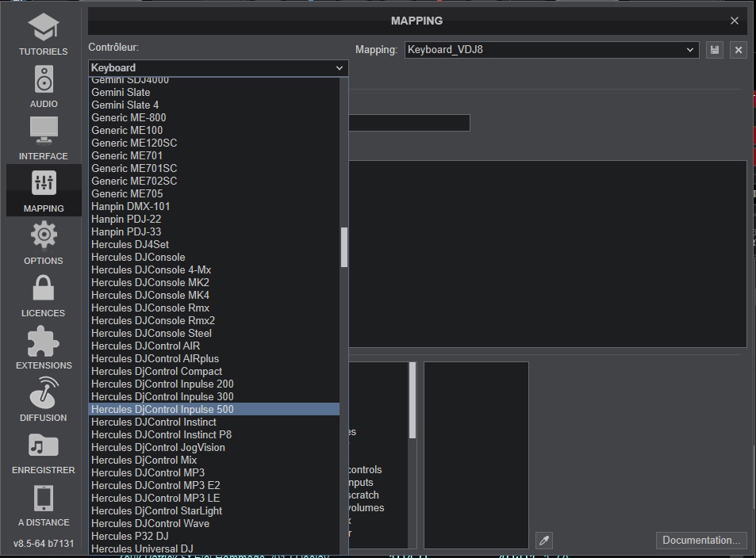
Task: Choose Hercules DjControl Mix
Action: click(214, 461)
